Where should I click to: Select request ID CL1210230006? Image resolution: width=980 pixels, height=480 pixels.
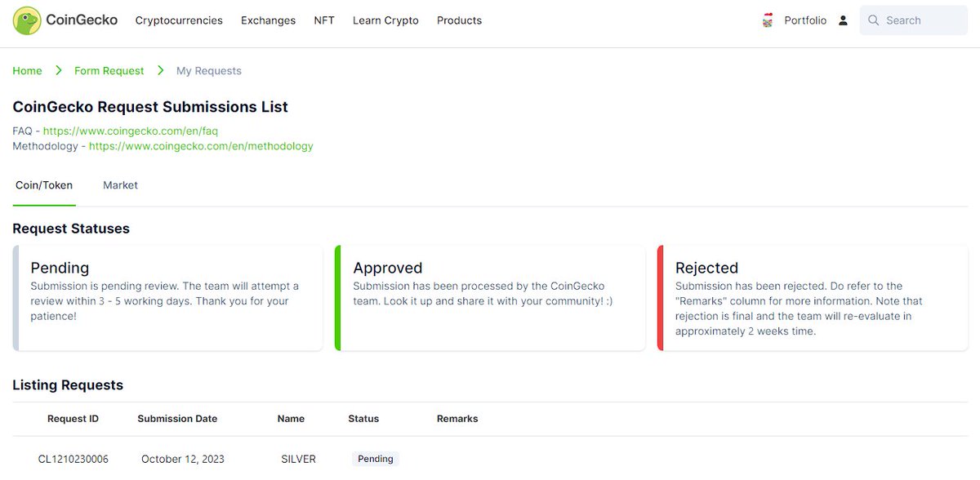coord(73,460)
